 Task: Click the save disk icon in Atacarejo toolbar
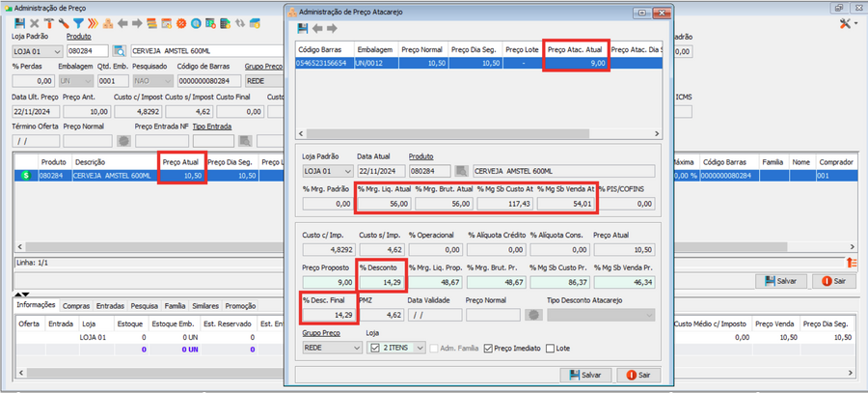point(304,27)
